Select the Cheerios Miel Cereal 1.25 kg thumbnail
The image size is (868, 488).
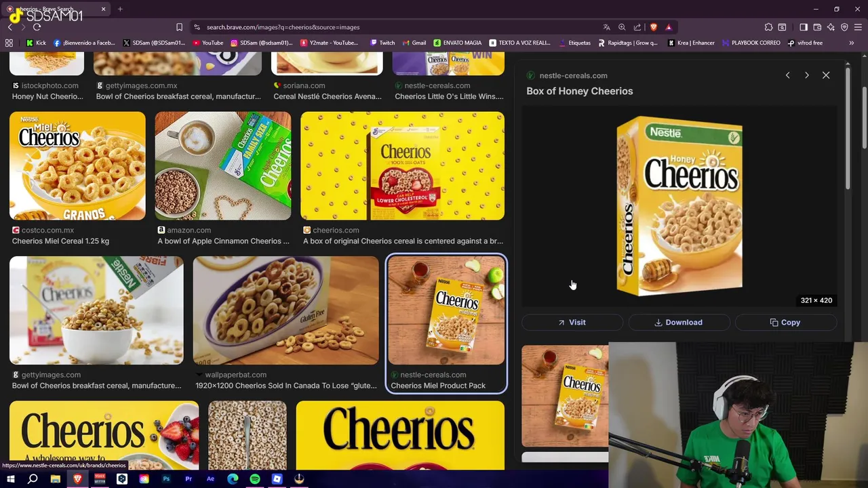click(x=77, y=166)
